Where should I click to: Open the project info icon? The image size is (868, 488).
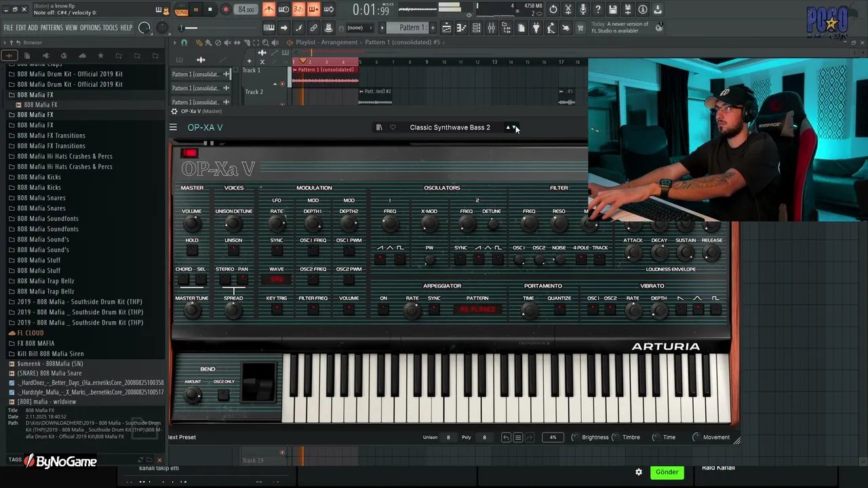[x=643, y=9]
